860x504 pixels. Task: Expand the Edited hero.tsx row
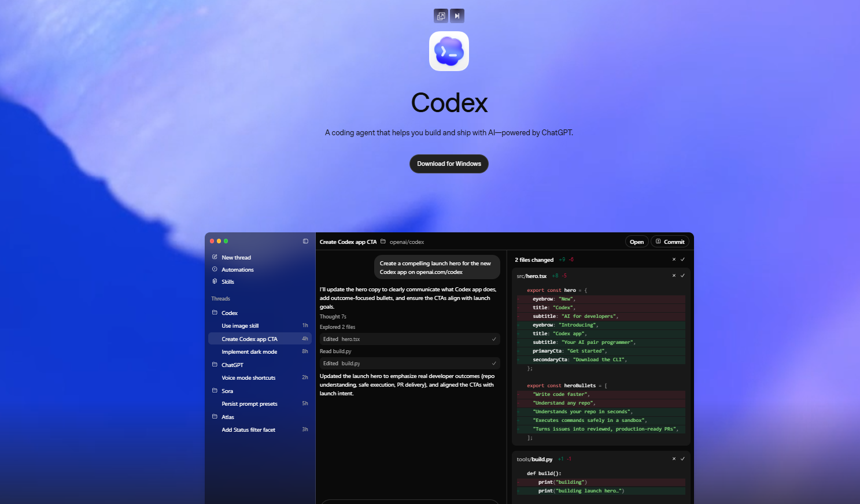tap(410, 339)
